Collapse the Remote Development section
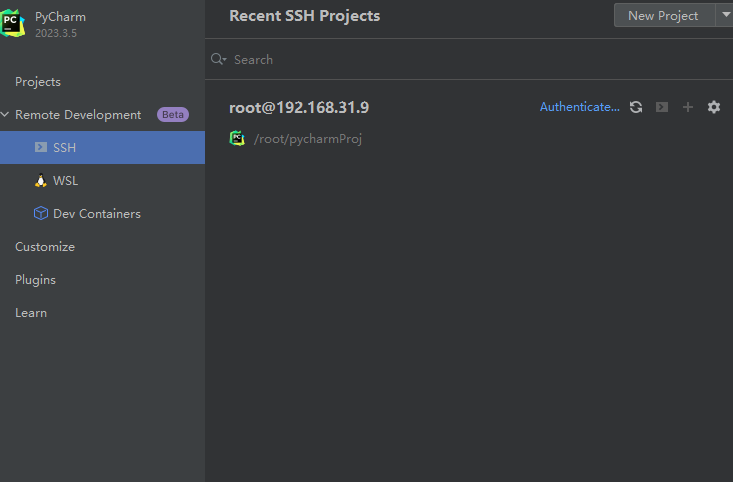 tap(6, 115)
